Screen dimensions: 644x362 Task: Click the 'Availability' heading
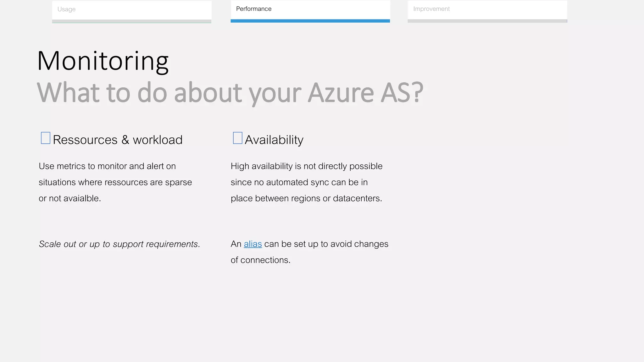[274, 140]
